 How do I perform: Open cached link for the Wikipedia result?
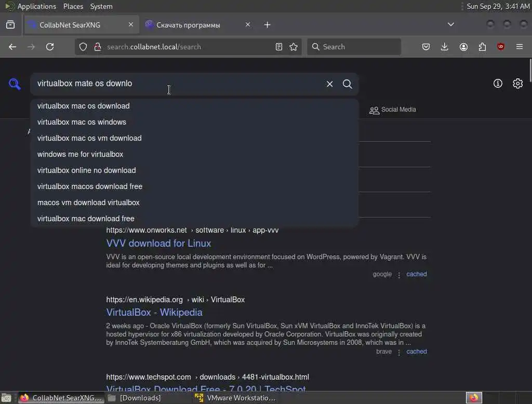point(417,352)
